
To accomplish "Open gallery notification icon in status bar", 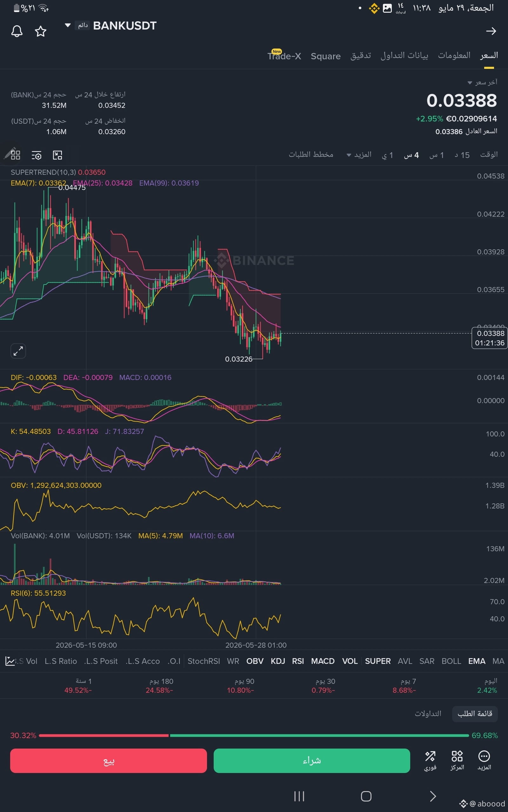I will click(x=387, y=8).
